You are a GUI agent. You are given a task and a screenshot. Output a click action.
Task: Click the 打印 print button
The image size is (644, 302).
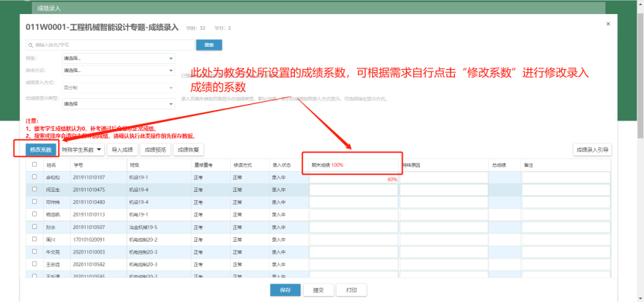click(351, 290)
